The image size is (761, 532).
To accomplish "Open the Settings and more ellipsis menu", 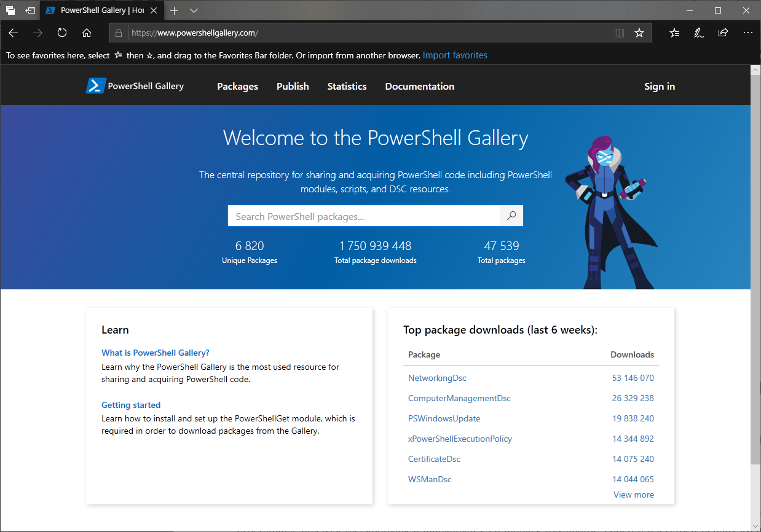I will [748, 33].
